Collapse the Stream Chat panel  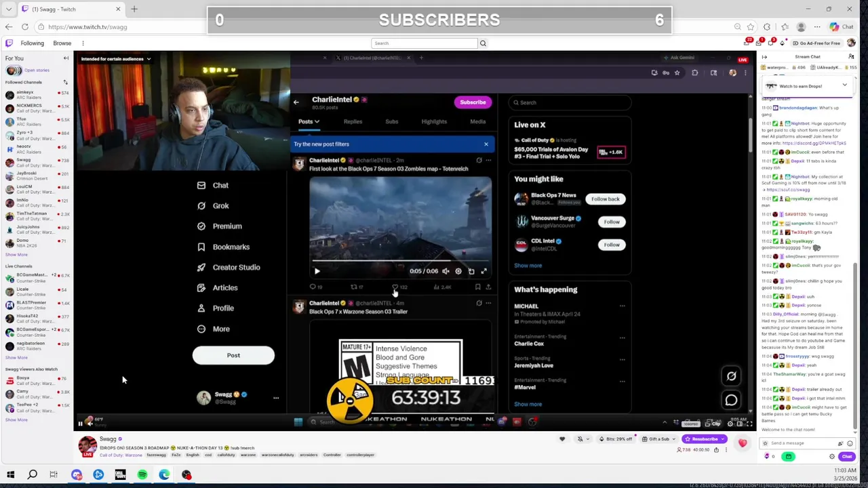click(x=764, y=57)
